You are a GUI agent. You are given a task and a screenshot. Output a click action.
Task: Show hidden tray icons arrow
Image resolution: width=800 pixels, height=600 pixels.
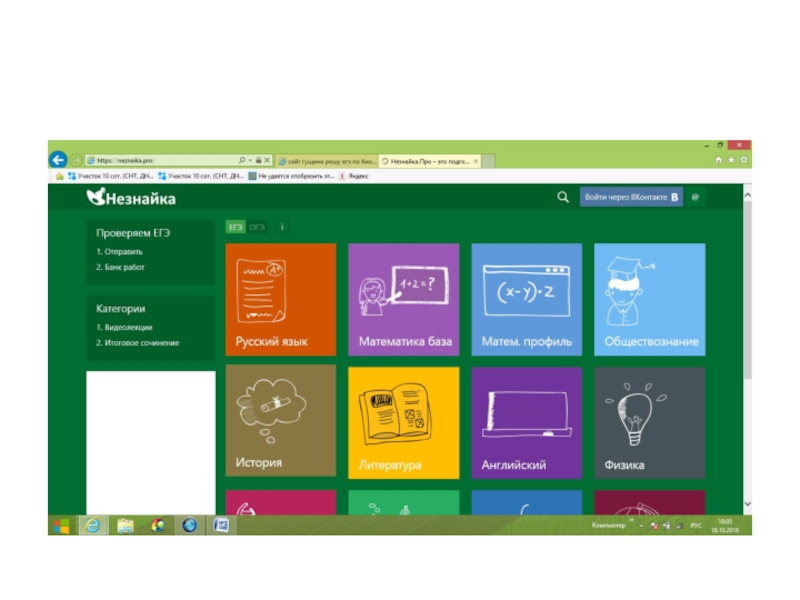[x=642, y=526]
